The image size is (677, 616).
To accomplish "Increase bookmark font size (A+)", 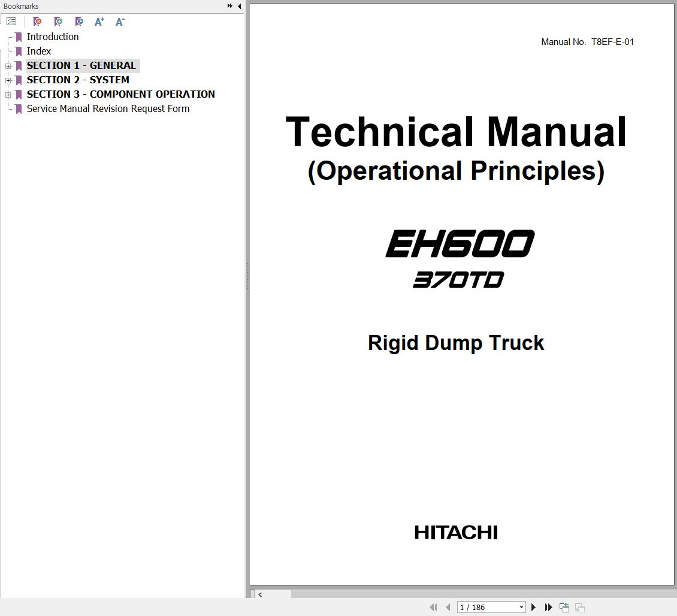I will click(99, 22).
